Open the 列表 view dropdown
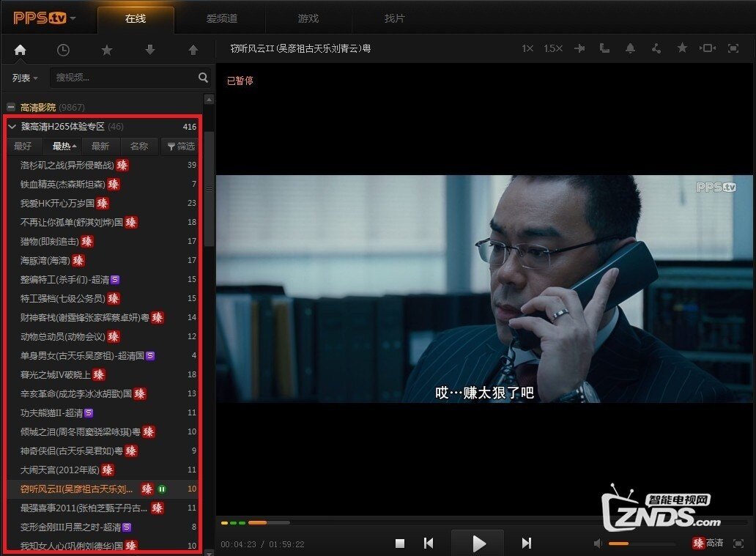This screenshot has width=756, height=556. pyautogui.click(x=25, y=78)
